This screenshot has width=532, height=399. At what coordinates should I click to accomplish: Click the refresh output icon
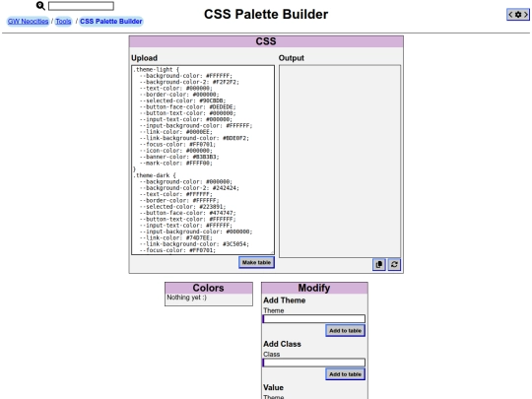[394, 264]
